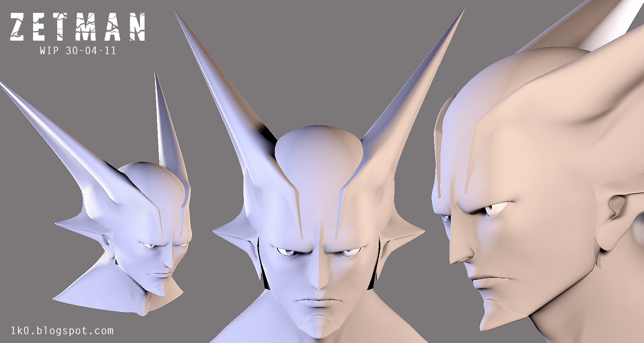
Task: Click the ZETMAN title text
Action: [x=78, y=27]
